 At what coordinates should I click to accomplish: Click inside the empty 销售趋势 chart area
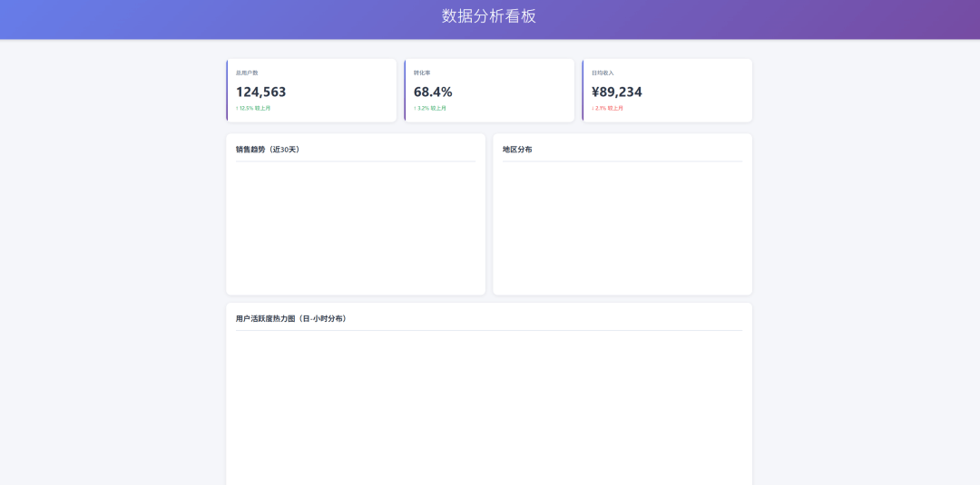[356, 227]
